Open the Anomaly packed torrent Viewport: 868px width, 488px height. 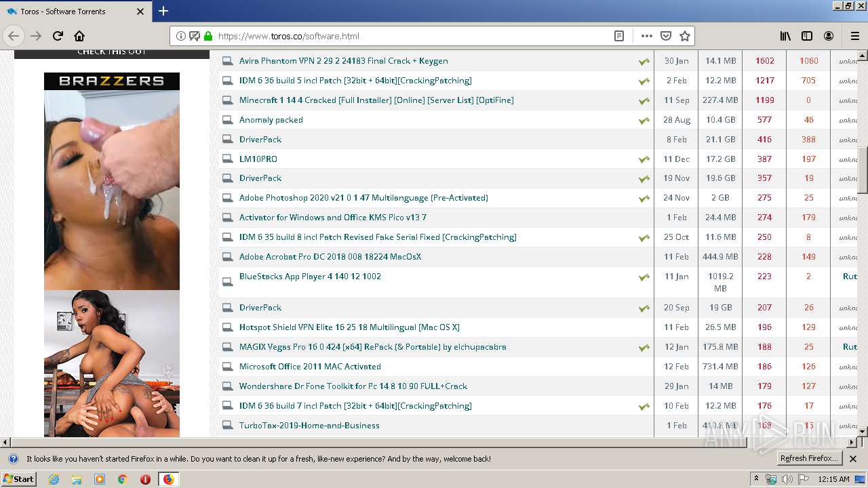pyautogui.click(x=271, y=120)
